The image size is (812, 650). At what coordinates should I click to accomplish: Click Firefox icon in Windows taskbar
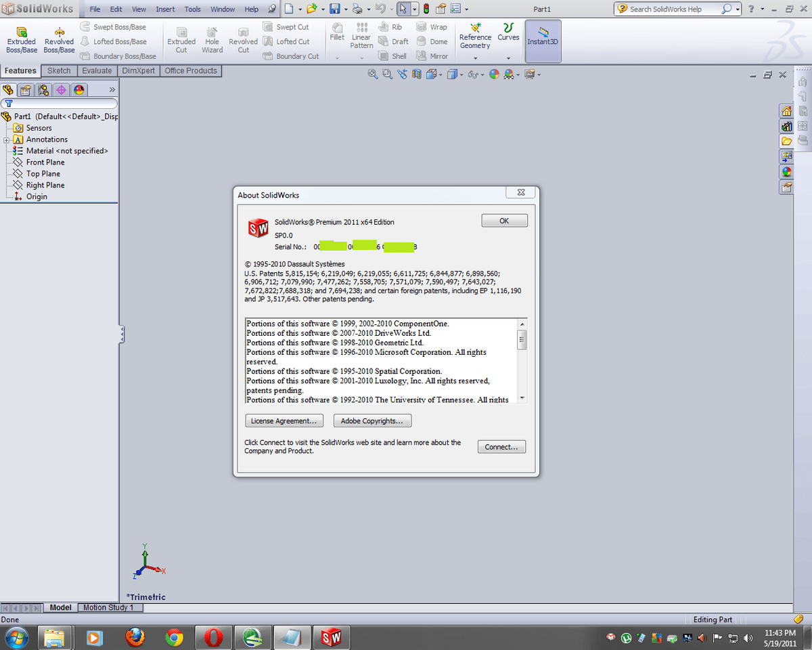coord(135,638)
